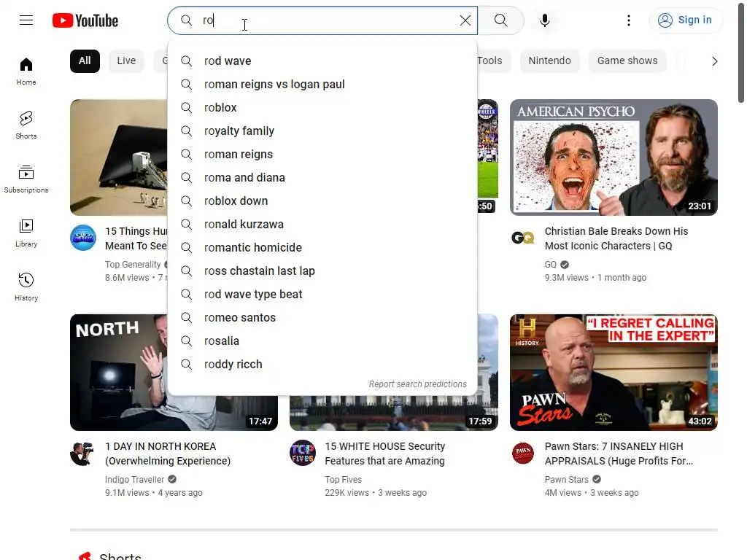747x560 pixels.
Task: Choose the 'ross chastain last lap' suggestion
Action: point(322,271)
